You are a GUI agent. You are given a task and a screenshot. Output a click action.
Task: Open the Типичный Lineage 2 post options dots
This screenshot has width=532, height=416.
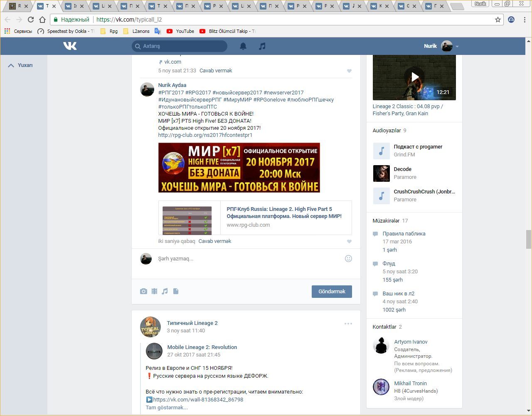[x=348, y=323]
